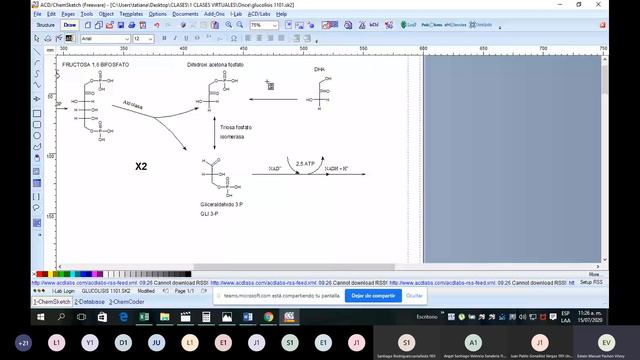
Task: Click the Setup RSS button
Action: point(591,282)
